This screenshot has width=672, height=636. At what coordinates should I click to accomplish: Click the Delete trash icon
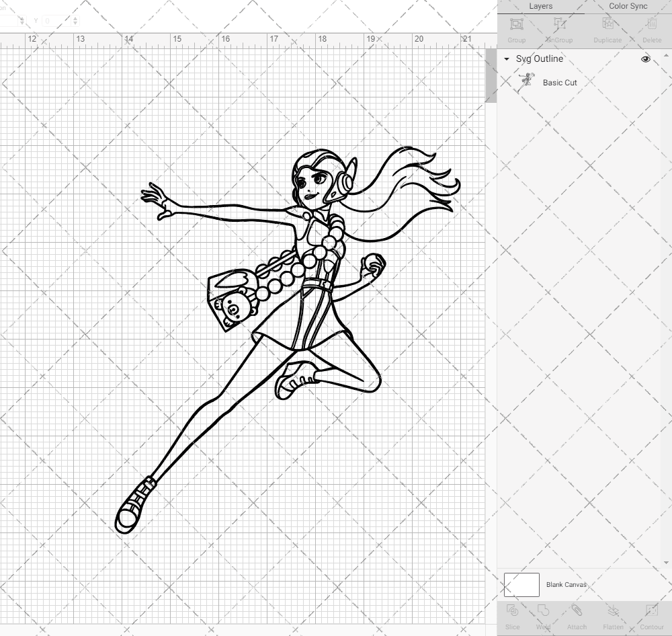652,24
